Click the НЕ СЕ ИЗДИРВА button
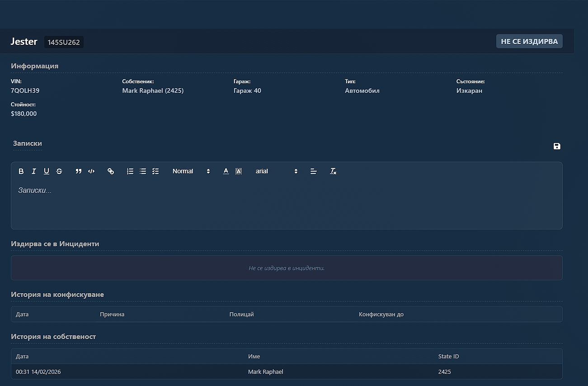This screenshot has height=386, width=588. [529, 41]
